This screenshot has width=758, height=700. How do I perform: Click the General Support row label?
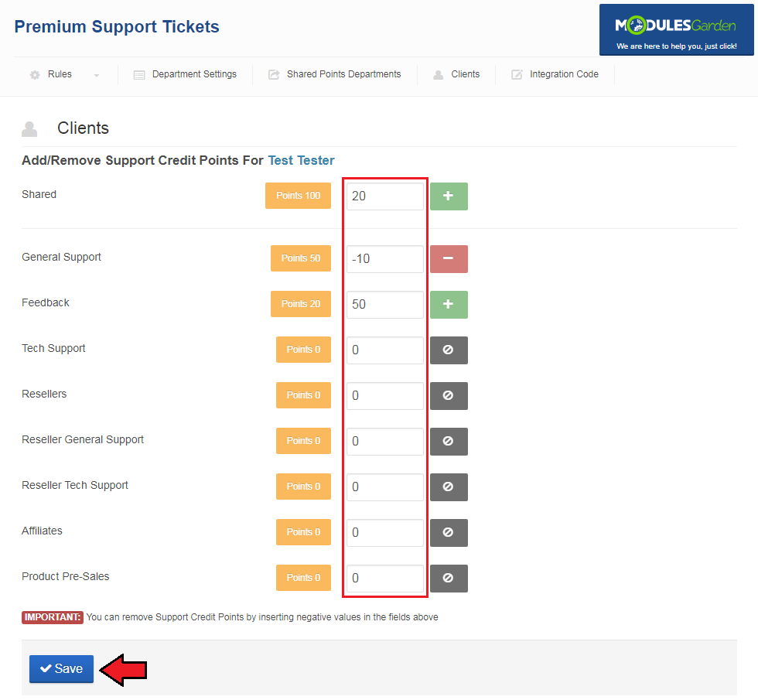[x=61, y=257]
